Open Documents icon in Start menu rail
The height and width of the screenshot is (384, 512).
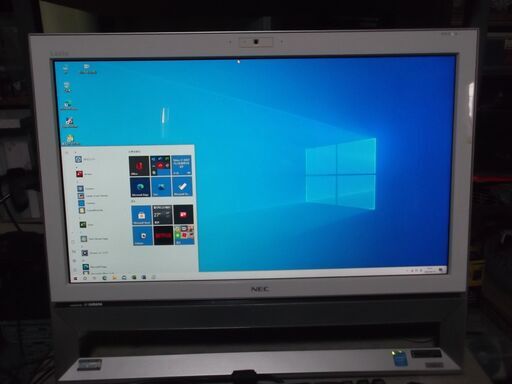click(x=73, y=242)
